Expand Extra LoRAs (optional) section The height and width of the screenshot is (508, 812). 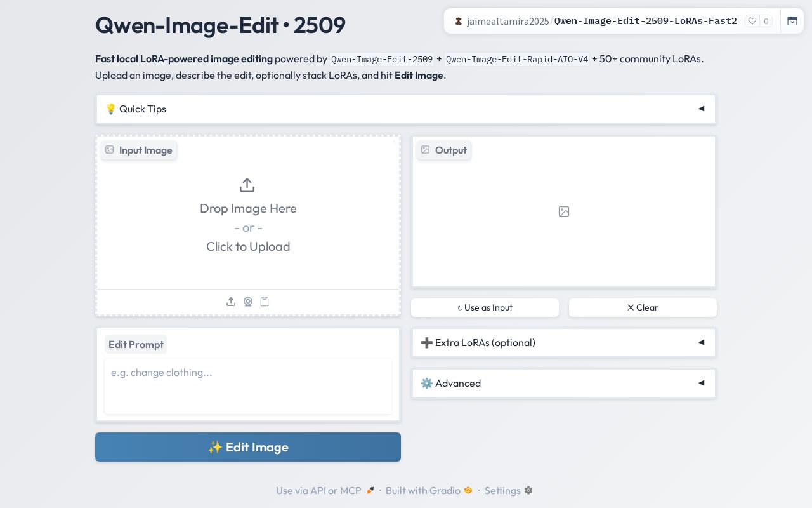pos(564,343)
